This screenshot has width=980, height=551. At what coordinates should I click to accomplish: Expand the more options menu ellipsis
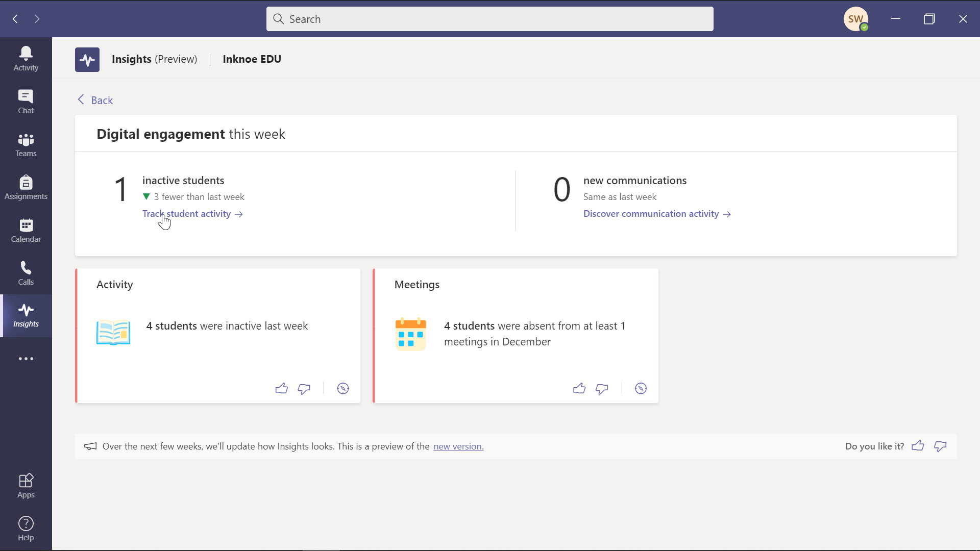[x=26, y=358]
